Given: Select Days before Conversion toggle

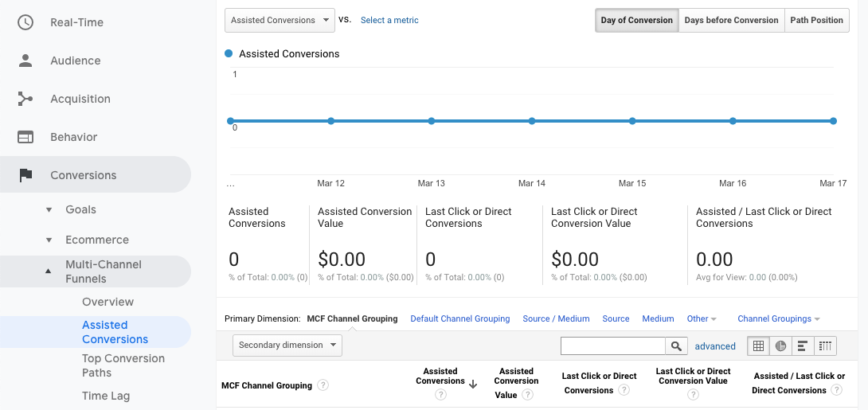Looking at the screenshot, I should point(731,21).
